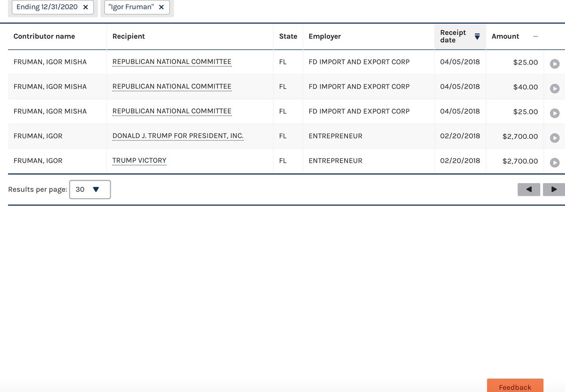Sort by the Amount column header
Image resolution: width=565 pixels, height=392 pixels.
click(505, 36)
